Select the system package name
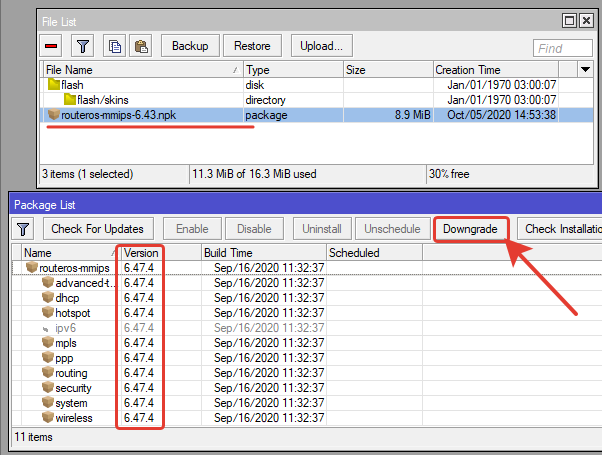Viewport: 602px width, 455px height. tap(71, 403)
